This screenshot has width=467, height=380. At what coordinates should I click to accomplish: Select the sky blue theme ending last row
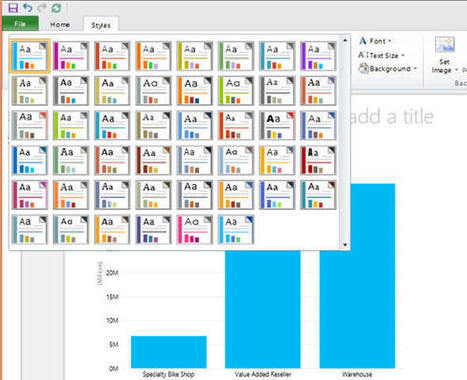tap(236, 230)
